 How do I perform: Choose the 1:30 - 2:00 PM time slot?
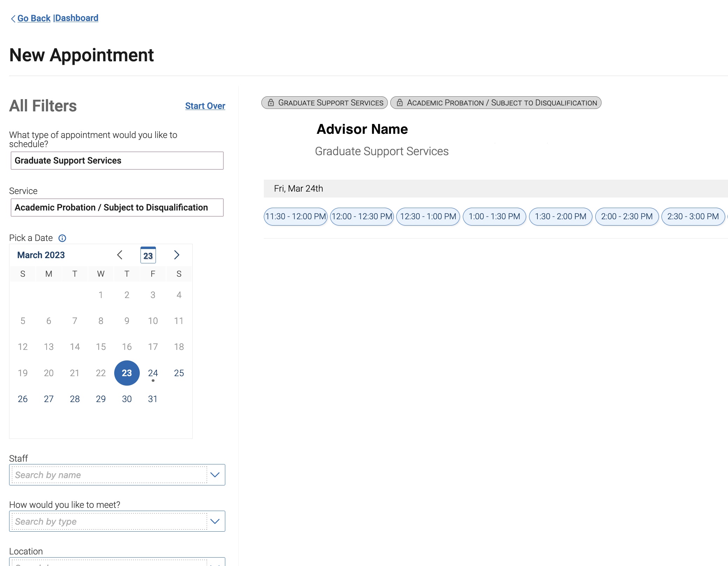click(561, 216)
